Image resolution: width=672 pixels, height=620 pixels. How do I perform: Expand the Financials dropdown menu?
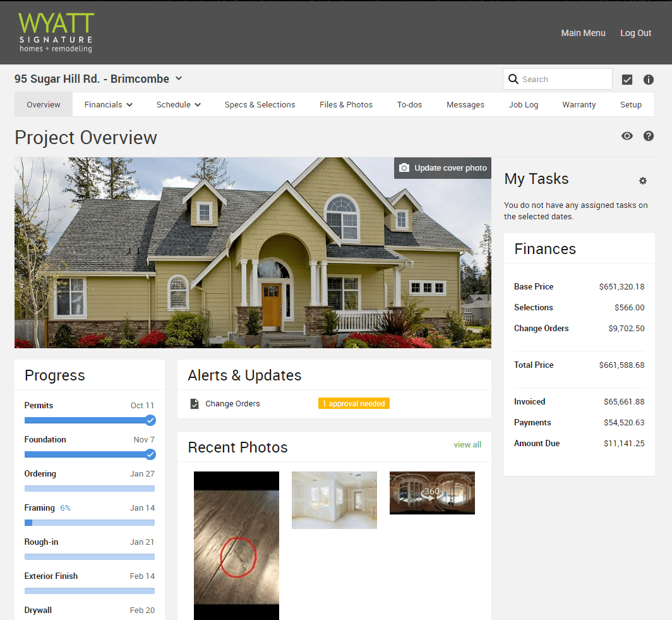pos(108,104)
